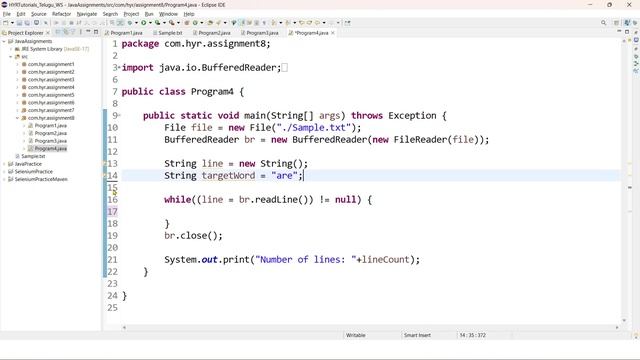Image resolution: width=640 pixels, height=360 pixels.
Task: Open the Refactor menu
Action: point(61,14)
